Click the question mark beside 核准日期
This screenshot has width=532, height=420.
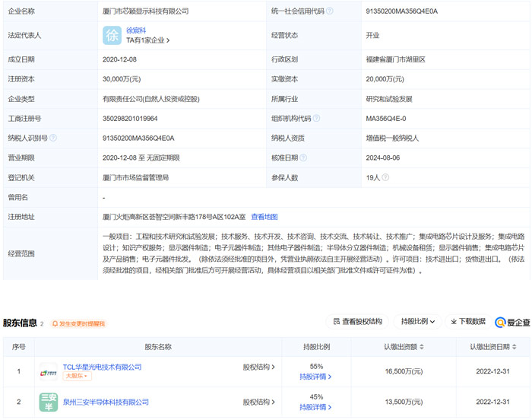(x=303, y=157)
